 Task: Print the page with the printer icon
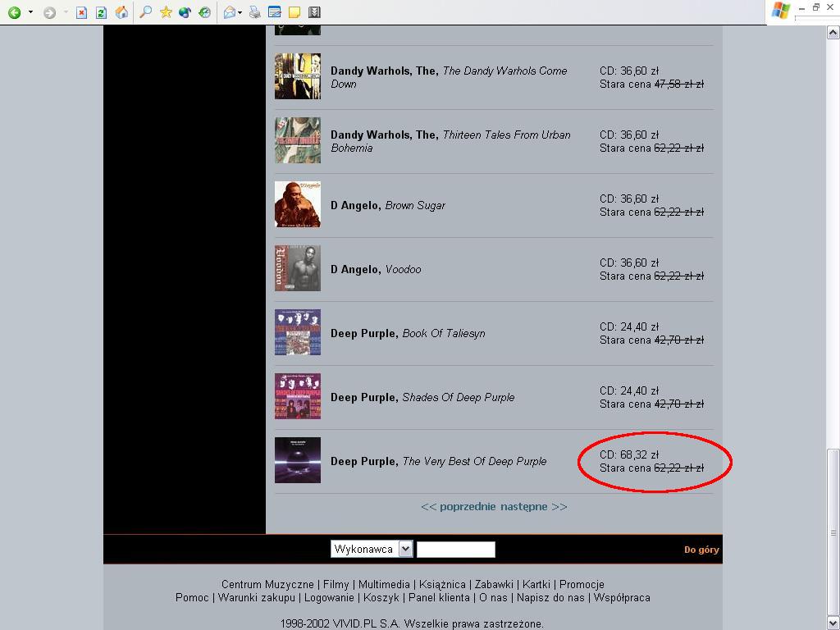tap(255, 11)
